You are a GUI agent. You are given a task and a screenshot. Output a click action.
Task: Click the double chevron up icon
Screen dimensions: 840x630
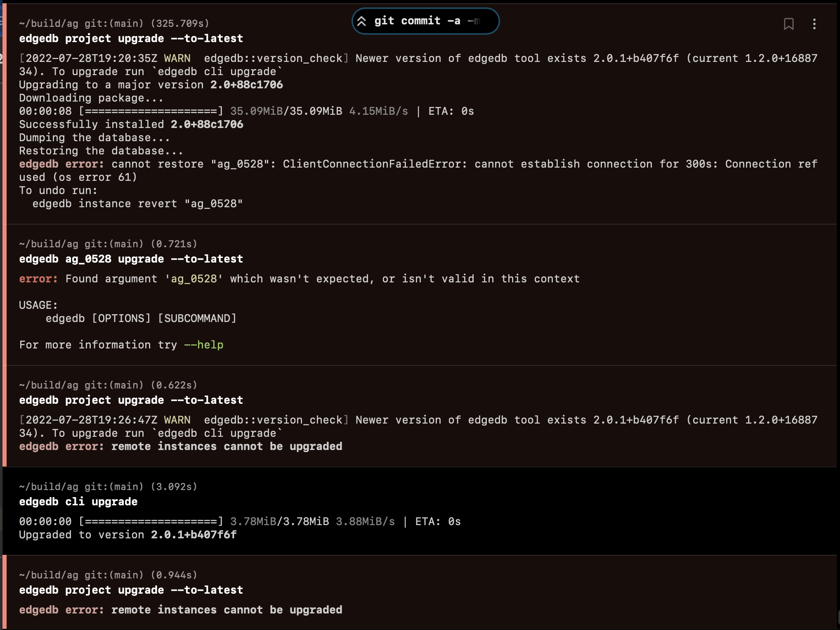[x=362, y=21]
